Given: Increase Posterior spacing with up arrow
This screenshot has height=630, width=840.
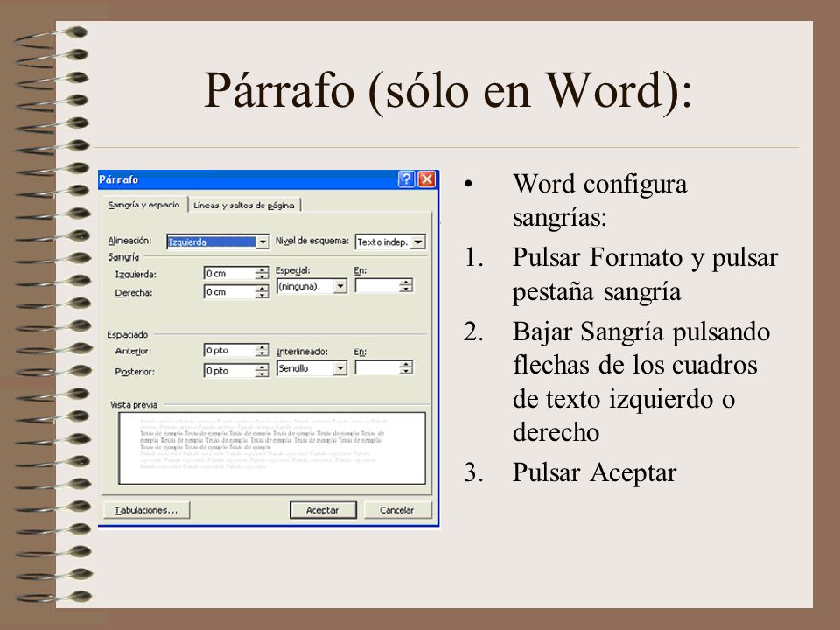Looking at the screenshot, I should tap(262, 367).
